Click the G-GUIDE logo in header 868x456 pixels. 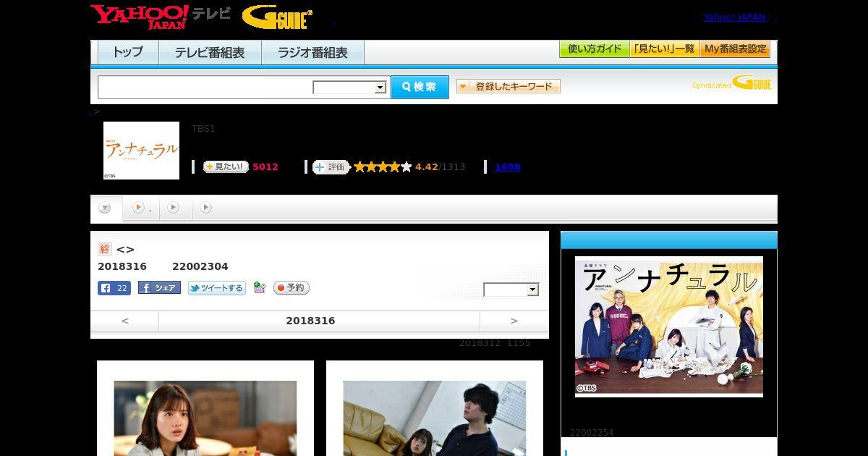(x=277, y=17)
